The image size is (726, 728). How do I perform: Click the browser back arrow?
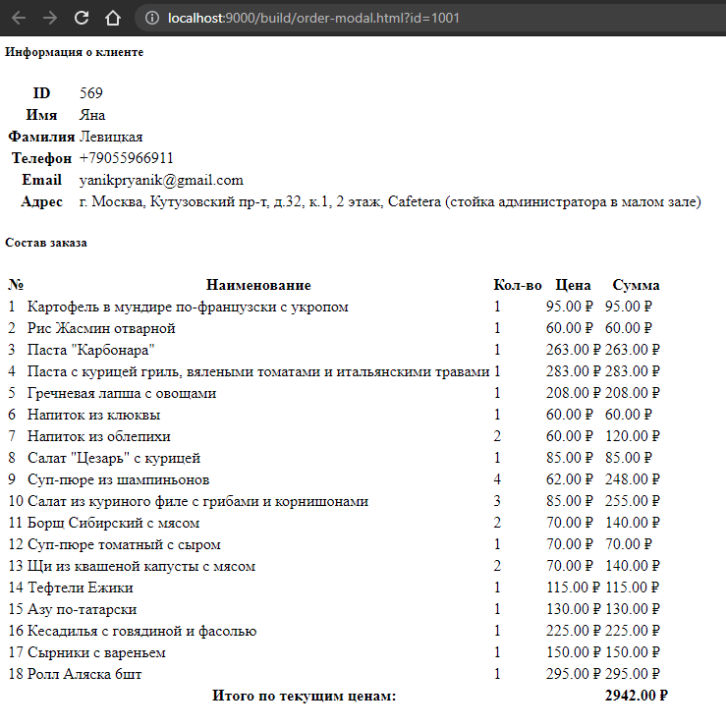click(x=19, y=18)
